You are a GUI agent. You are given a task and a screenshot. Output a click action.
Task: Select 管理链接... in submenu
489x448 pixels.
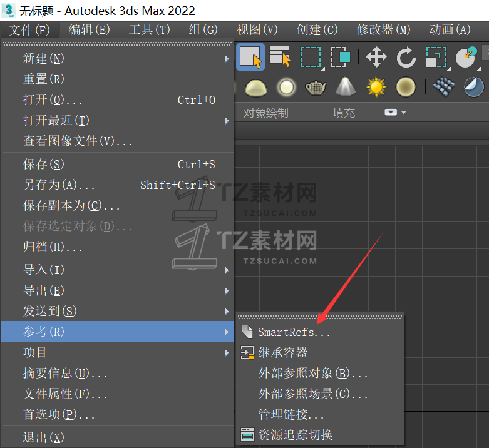click(x=320, y=414)
